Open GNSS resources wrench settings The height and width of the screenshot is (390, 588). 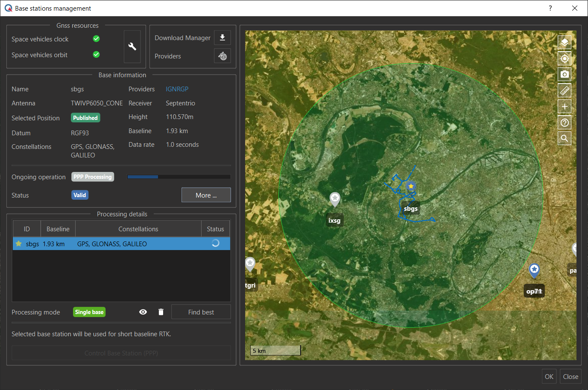(132, 47)
